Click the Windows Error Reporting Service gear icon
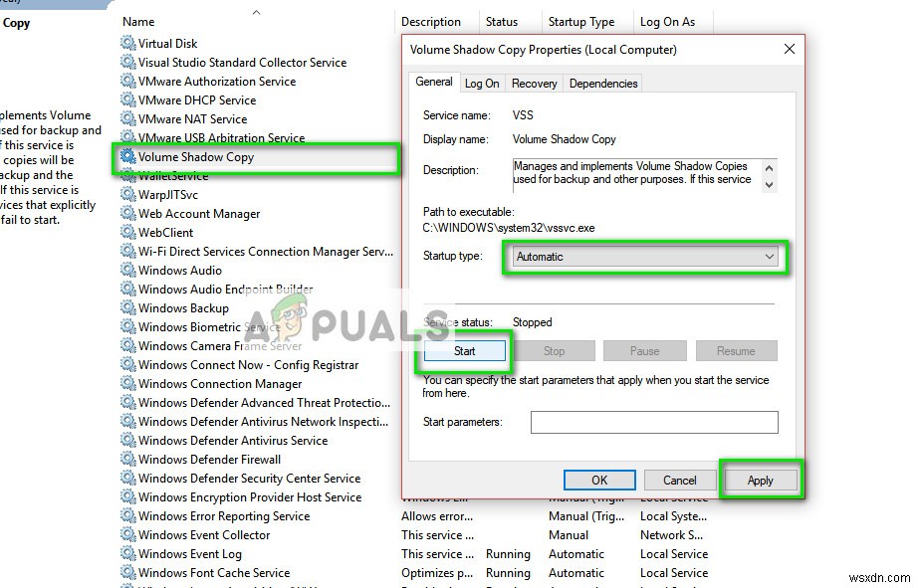Screen dimensions: 922x588 [128, 515]
